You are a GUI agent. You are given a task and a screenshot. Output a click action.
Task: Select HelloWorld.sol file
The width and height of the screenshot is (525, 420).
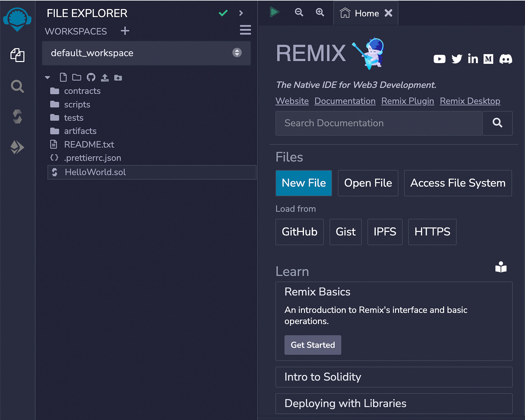[152, 172]
